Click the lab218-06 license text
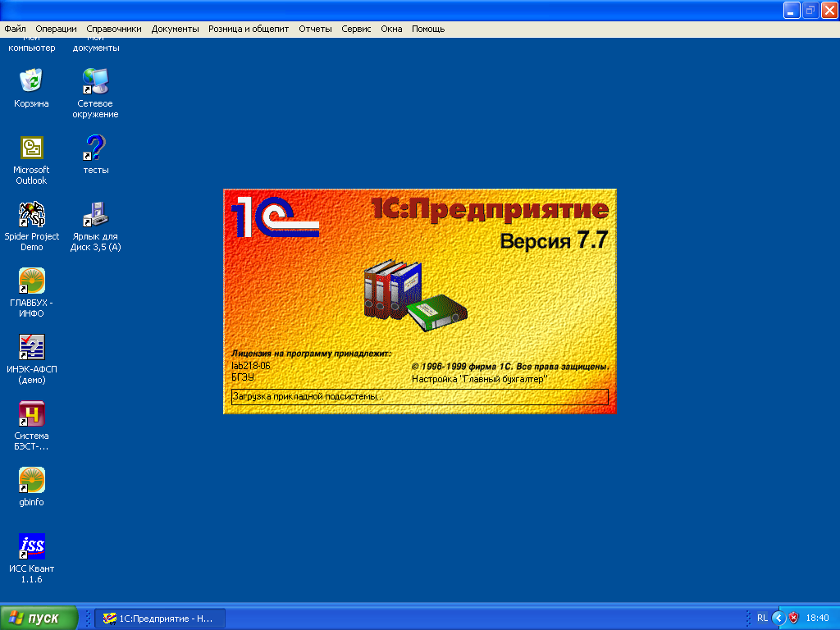 (x=251, y=366)
